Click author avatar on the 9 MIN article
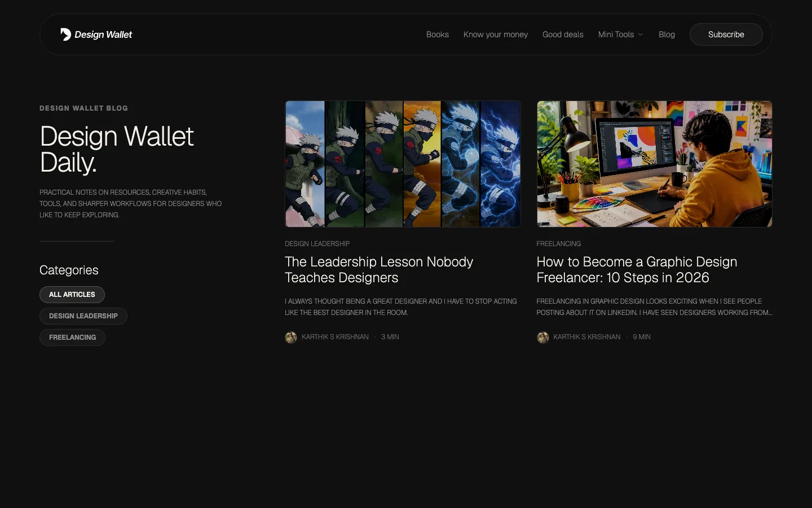This screenshot has height=508, width=812. pos(542,338)
